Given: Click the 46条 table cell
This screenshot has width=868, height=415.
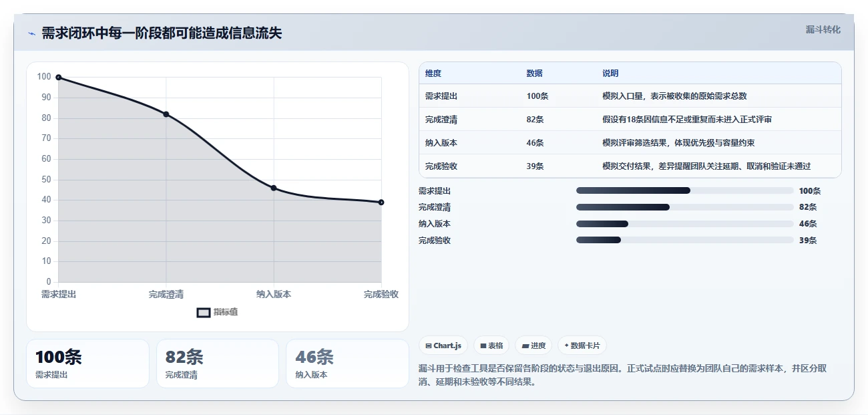Looking at the screenshot, I should (x=535, y=143).
